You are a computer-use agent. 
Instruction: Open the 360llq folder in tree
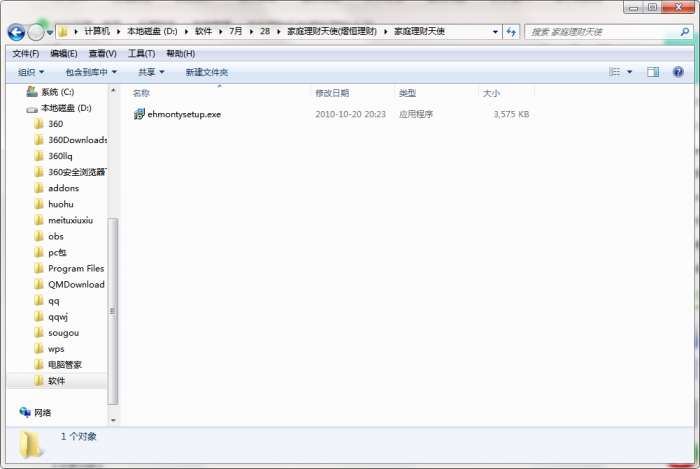[x=53, y=156]
